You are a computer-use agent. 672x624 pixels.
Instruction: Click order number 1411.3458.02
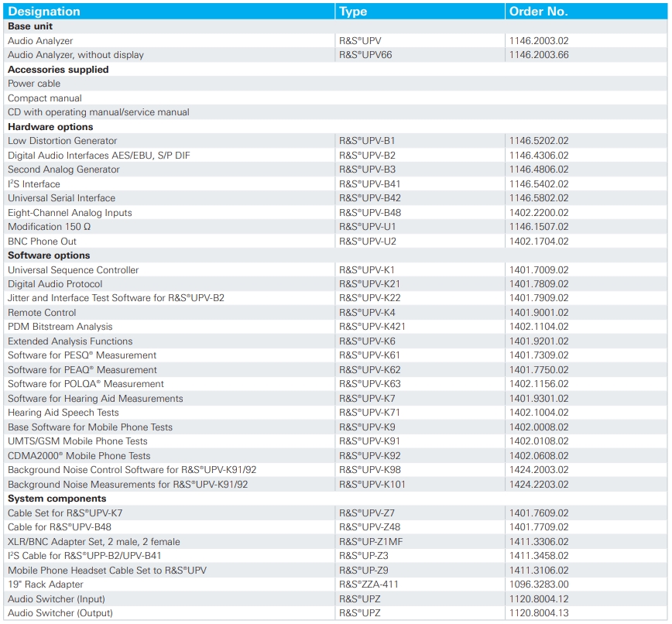click(x=539, y=556)
